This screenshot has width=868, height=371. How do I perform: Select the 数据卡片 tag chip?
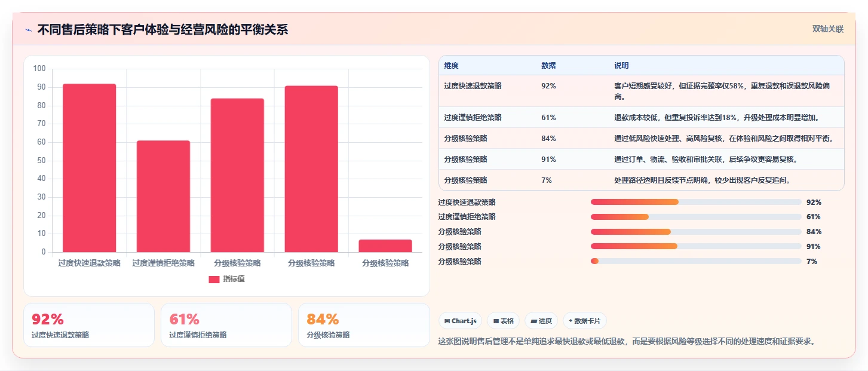(x=585, y=321)
